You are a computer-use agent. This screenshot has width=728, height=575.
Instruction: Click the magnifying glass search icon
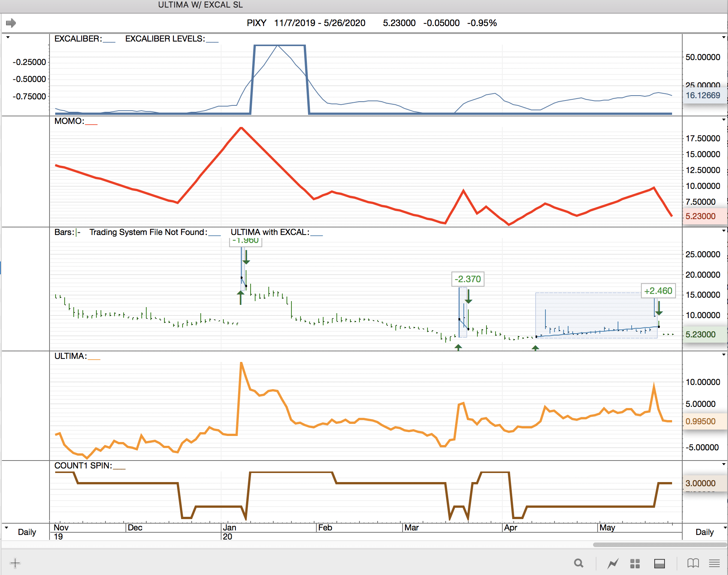tap(578, 563)
